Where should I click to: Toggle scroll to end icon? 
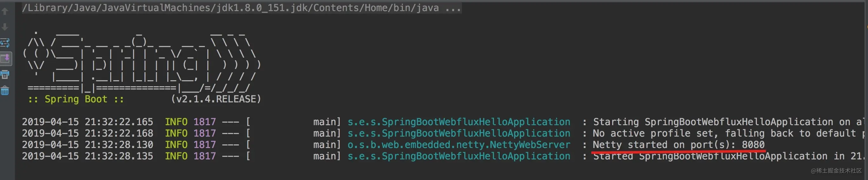[6, 59]
